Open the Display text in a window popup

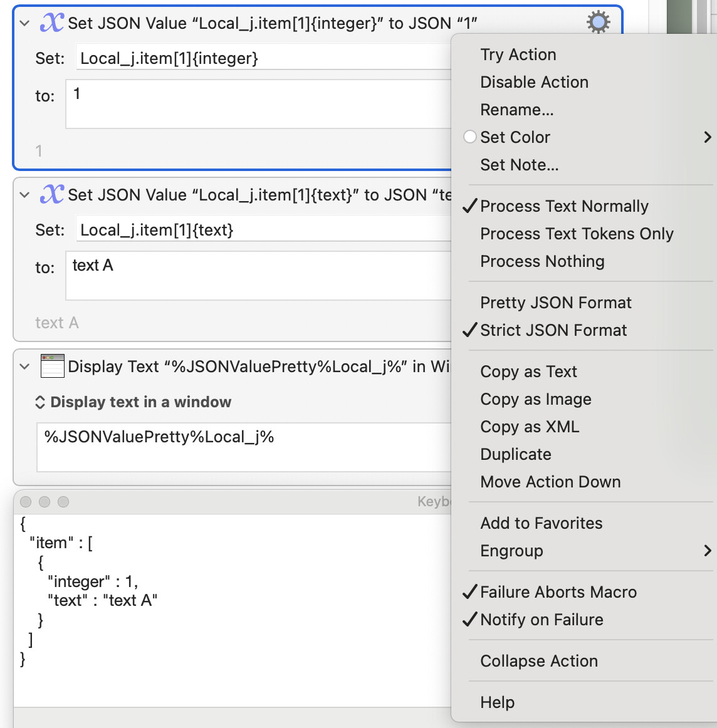point(133,402)
